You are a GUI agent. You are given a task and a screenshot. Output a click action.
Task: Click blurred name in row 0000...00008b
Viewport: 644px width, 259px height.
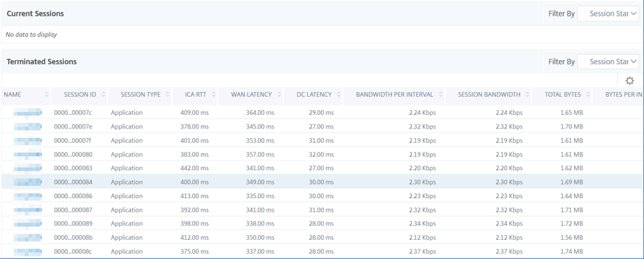tap(27, 237)
